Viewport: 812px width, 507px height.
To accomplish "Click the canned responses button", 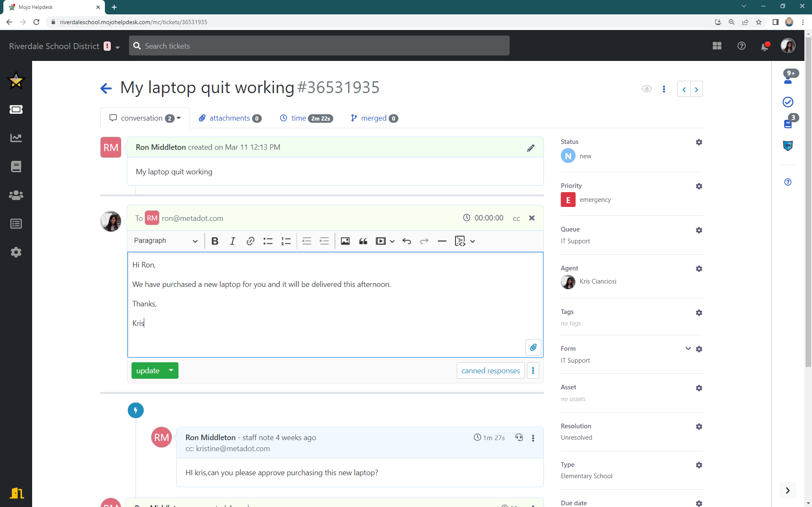I will coord(490,370).
